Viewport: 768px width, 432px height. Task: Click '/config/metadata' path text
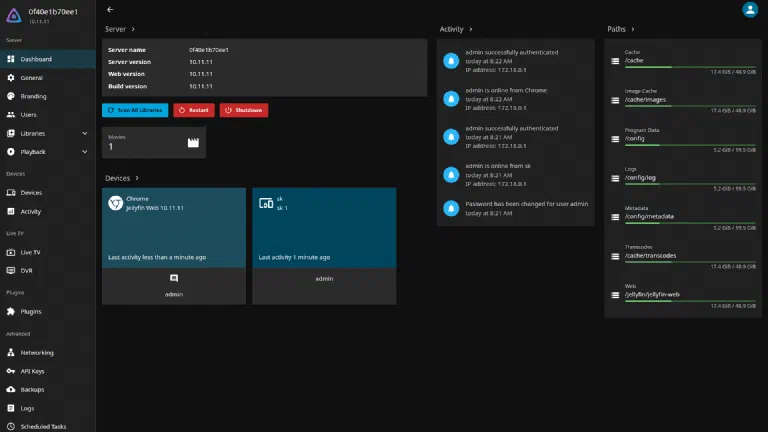(649, 216)
